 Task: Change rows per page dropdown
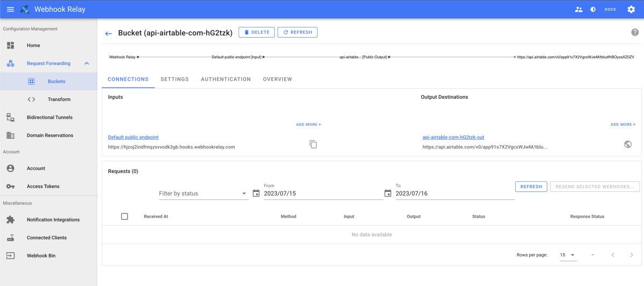(568, 255)
